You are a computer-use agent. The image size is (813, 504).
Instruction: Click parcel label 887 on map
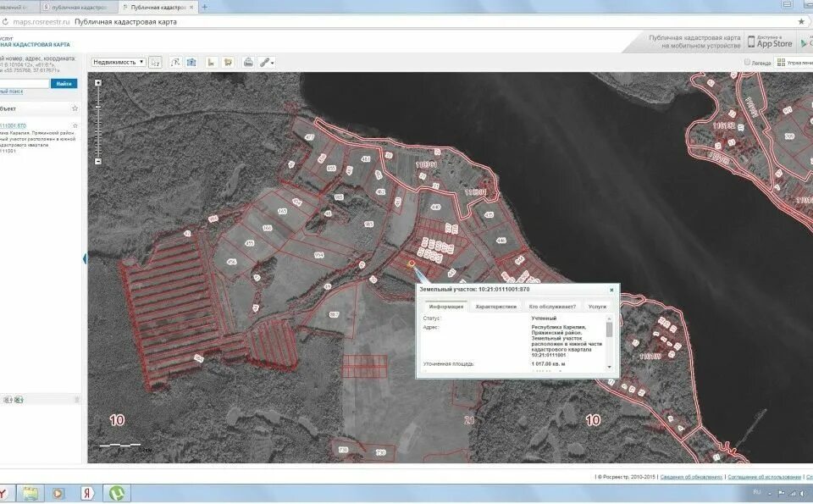334,314
